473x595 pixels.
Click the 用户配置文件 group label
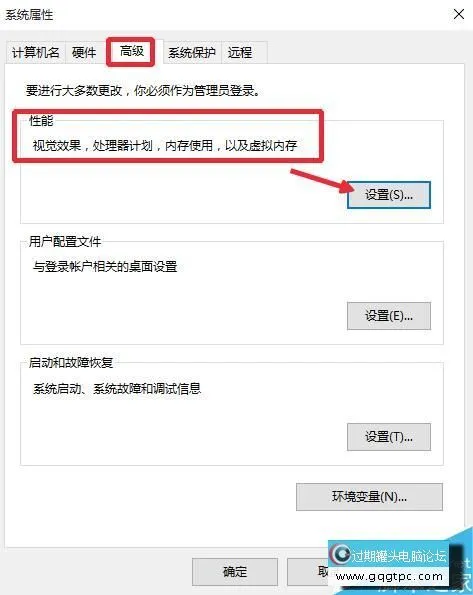(65, 241)
